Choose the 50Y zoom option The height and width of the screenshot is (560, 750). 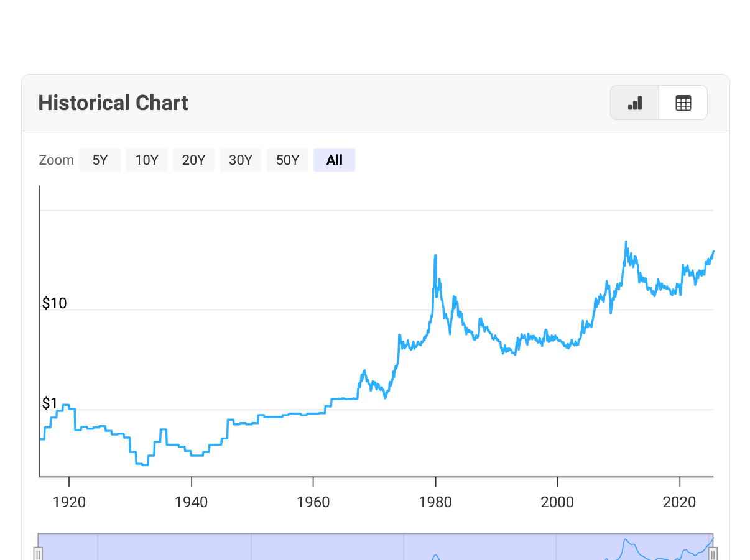click(287, 160)
